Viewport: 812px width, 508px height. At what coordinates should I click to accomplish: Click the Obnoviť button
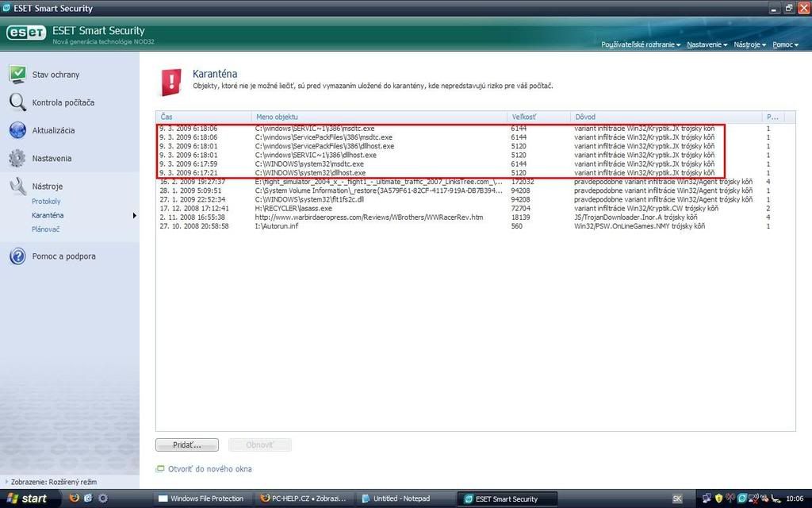(x=260, y=444)
